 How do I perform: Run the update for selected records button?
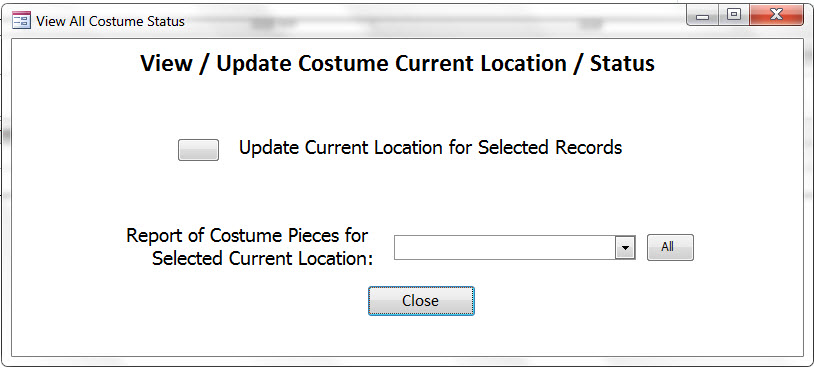click(198, 150)
